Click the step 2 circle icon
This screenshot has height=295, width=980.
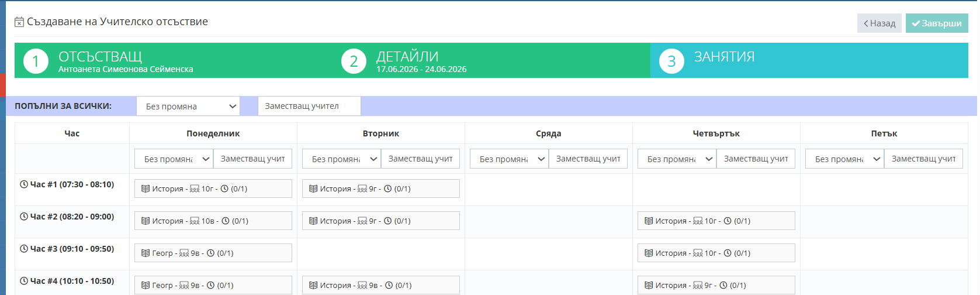[x=354, y=61]
